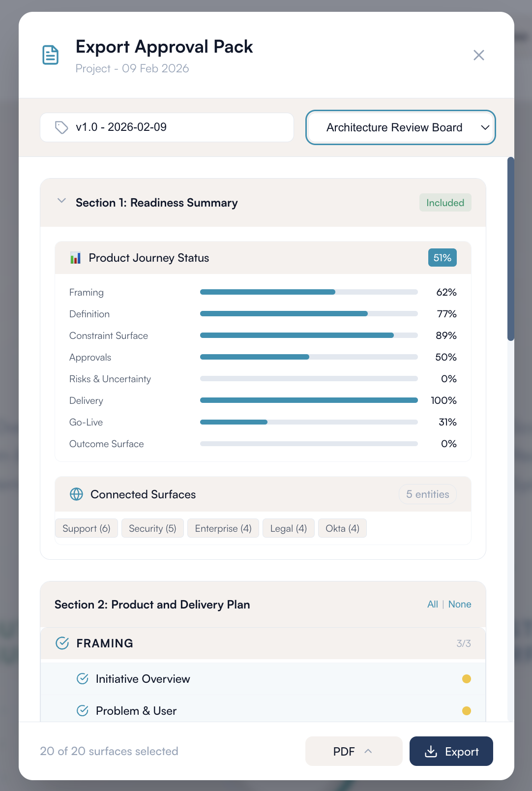Viewport: 532px width, 791px height.
Task: Click the Outcome Surface label
Action: tap(107, 444)
